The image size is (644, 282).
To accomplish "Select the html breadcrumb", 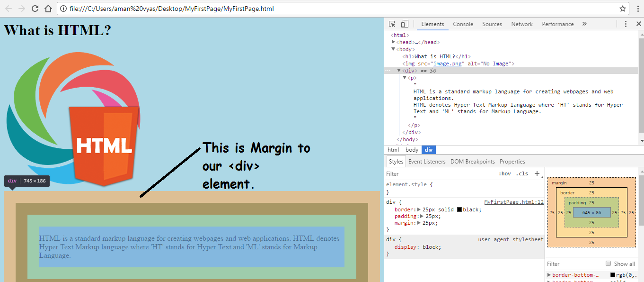I will point(393,150).
